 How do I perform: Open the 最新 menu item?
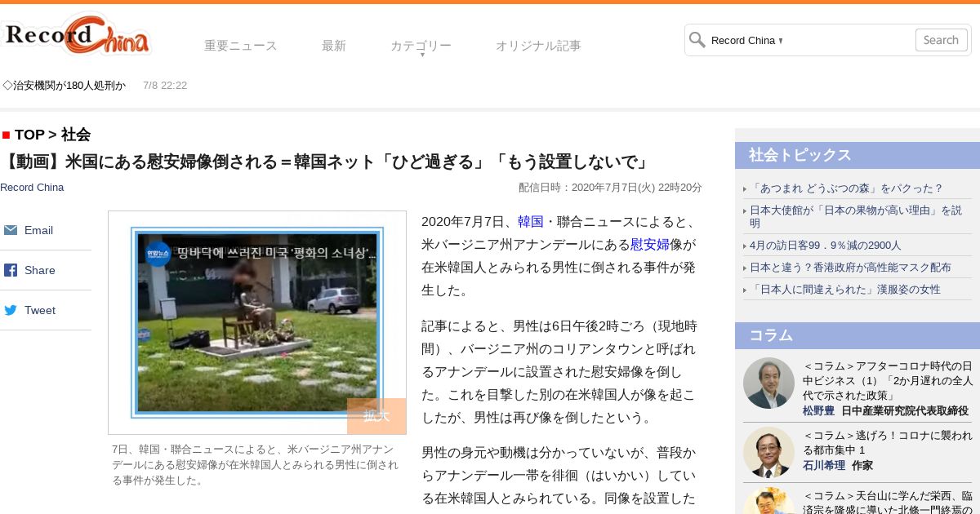pyautogui.click(x=334, y=46)
